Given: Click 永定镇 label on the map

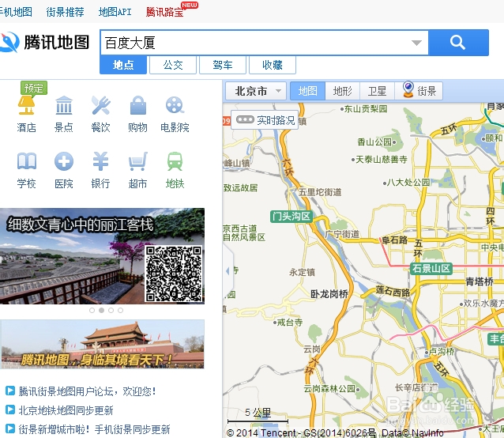Looking at the screenshot, I should (x=302, y=272).
